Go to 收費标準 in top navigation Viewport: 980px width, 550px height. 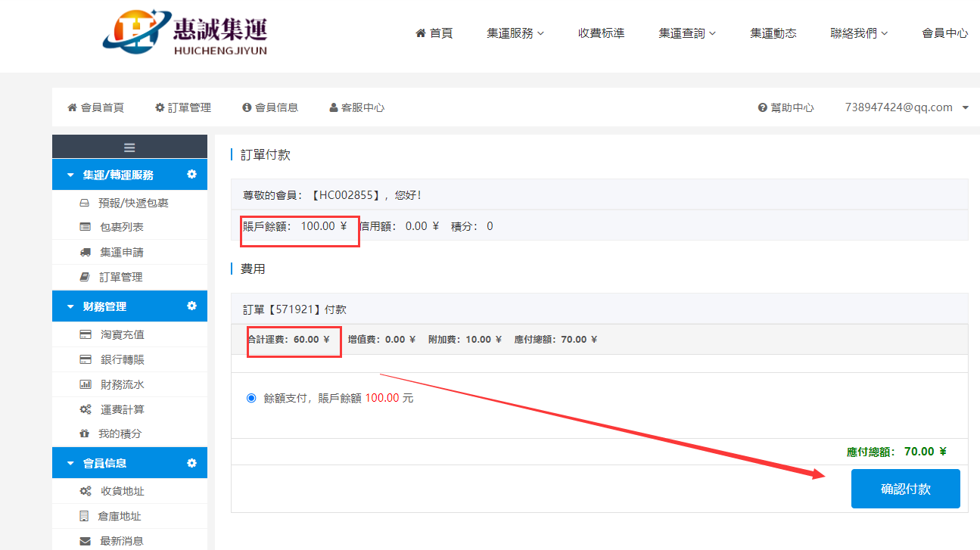[x=601, y=33]
